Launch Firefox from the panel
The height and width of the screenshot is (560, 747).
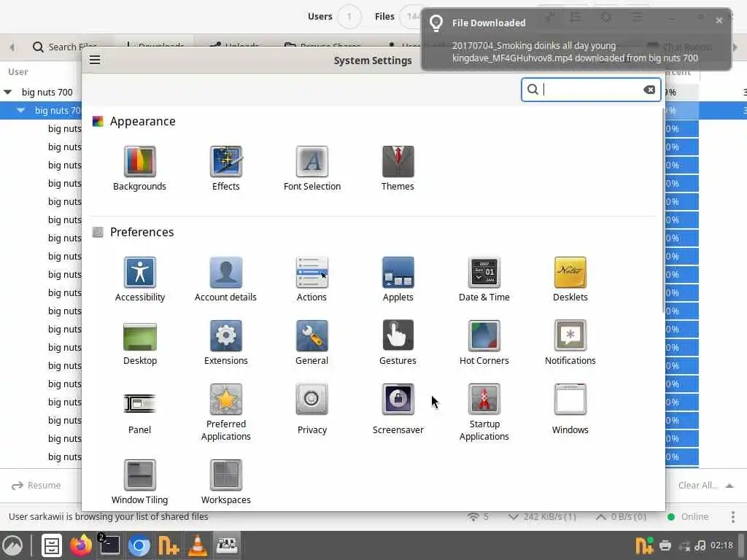tap(81, 545)
